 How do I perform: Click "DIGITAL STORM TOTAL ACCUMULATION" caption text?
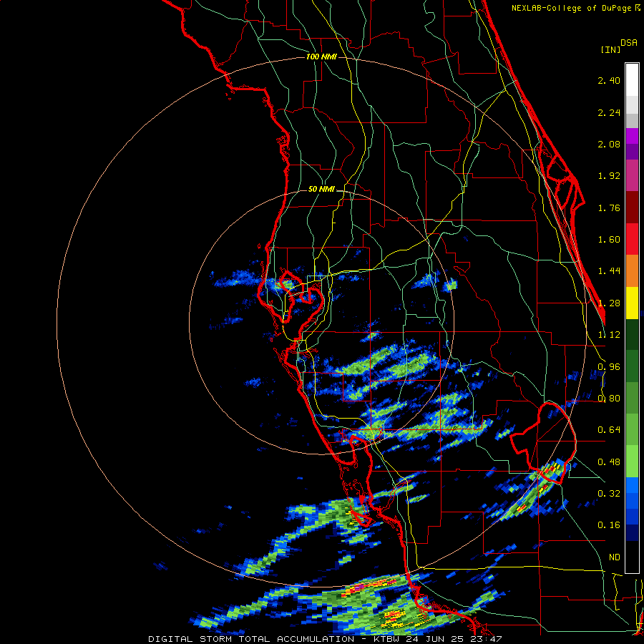[251, 639]
